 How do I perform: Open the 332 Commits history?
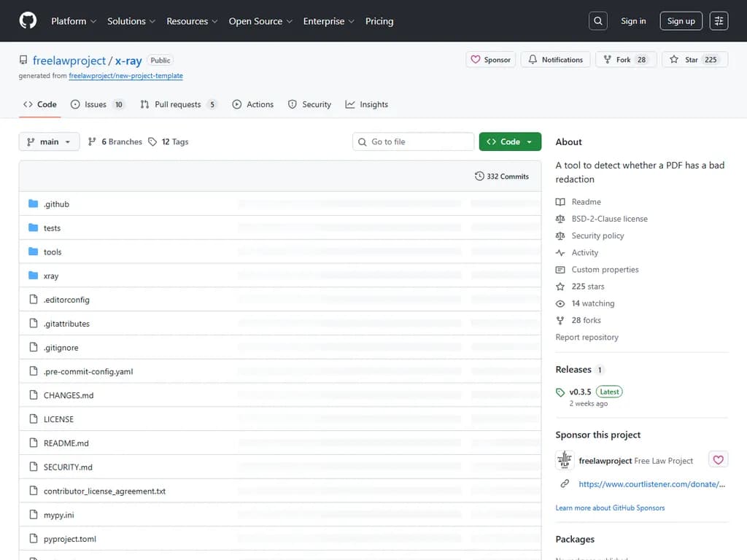[502, 176]
